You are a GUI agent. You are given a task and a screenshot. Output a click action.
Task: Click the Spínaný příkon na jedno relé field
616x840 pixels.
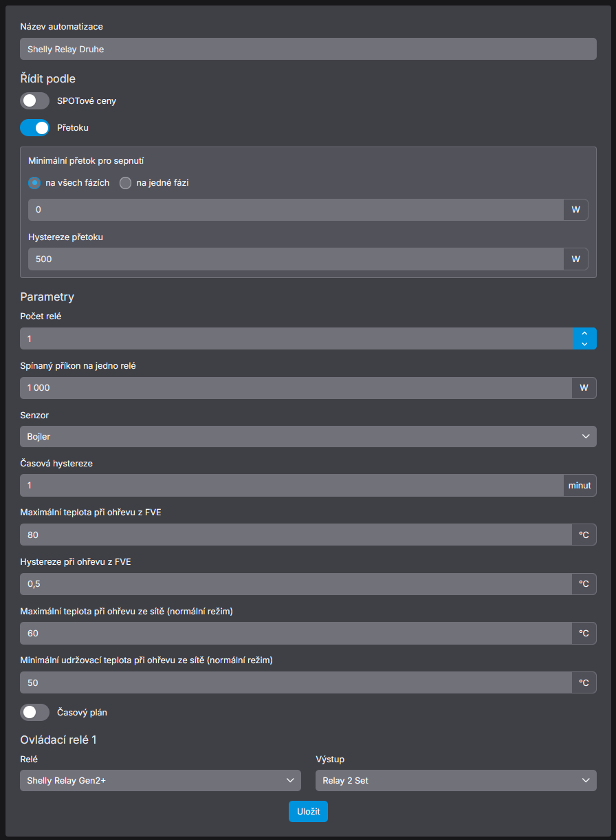pyautogui.click(x=296, y=387)
